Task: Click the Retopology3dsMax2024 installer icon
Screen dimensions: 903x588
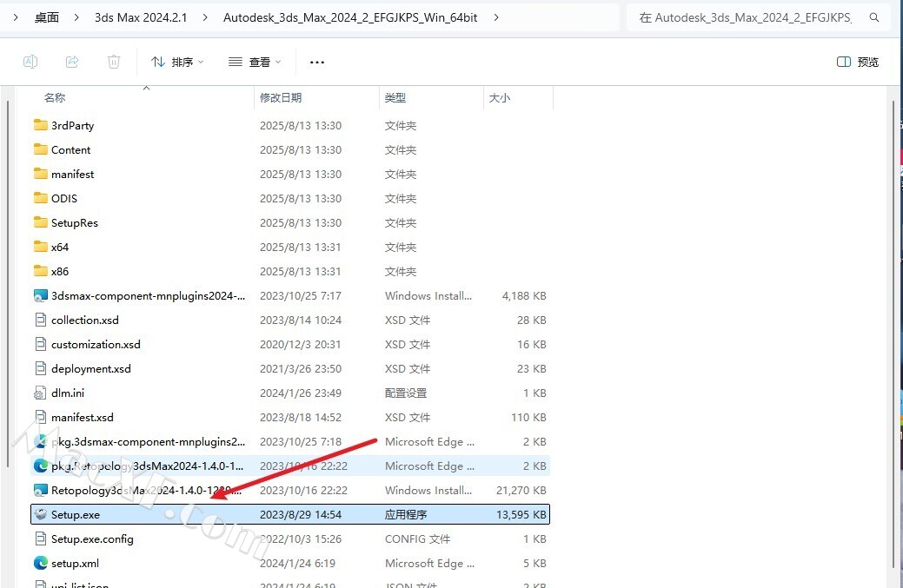Action: click(x=40, y=490)
